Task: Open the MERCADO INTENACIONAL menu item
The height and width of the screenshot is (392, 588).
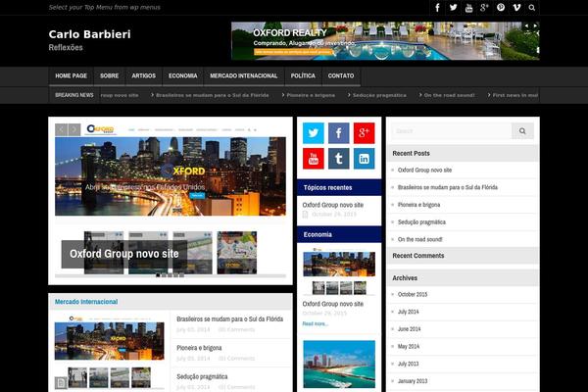Action: (x=244, y=76)
